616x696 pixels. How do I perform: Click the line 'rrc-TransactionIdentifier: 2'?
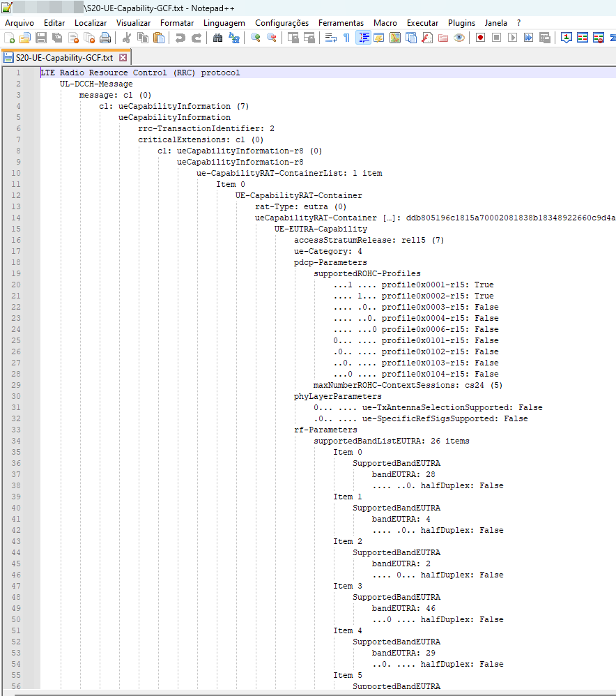tap(206, 129)
